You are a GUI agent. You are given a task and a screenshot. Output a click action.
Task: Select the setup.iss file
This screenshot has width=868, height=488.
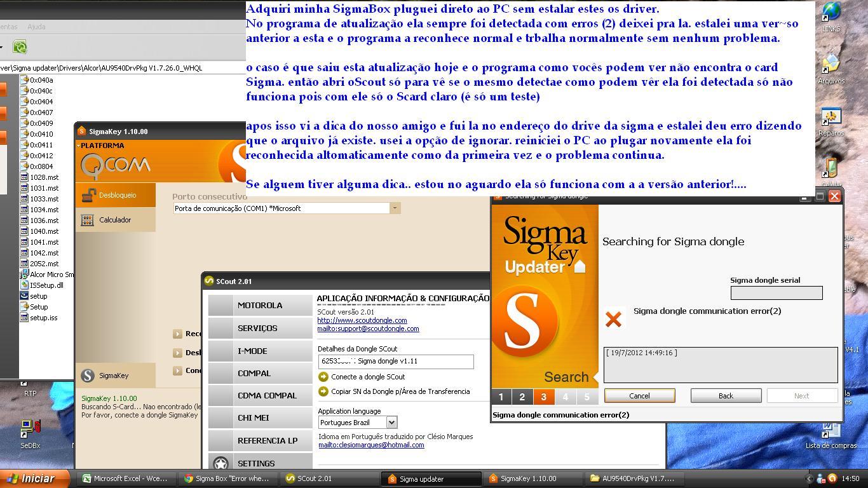point(39,318)
